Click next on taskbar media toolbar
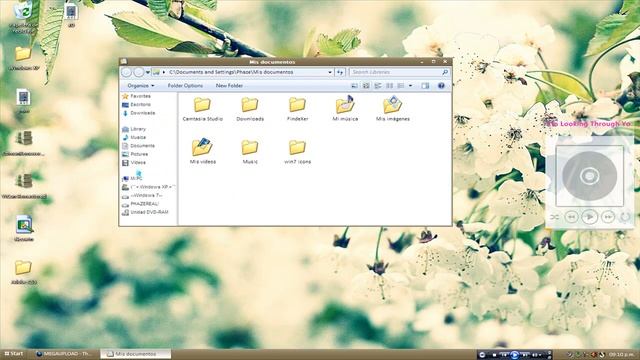 pyautogui.click(x=525, y=355)
